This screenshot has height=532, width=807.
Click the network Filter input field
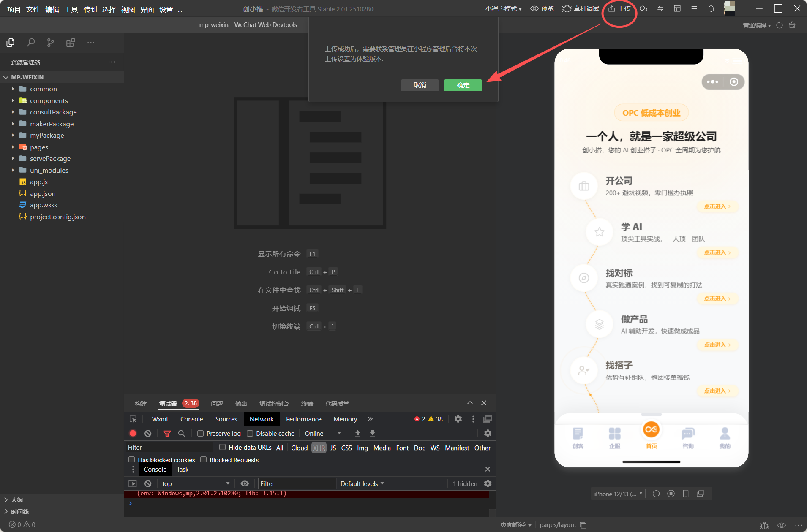click(170, 448)
